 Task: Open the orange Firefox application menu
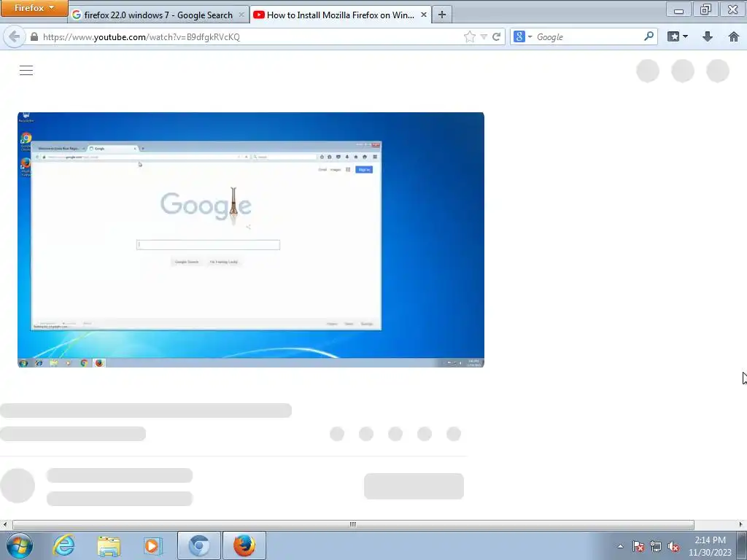(x=34, y=8)
